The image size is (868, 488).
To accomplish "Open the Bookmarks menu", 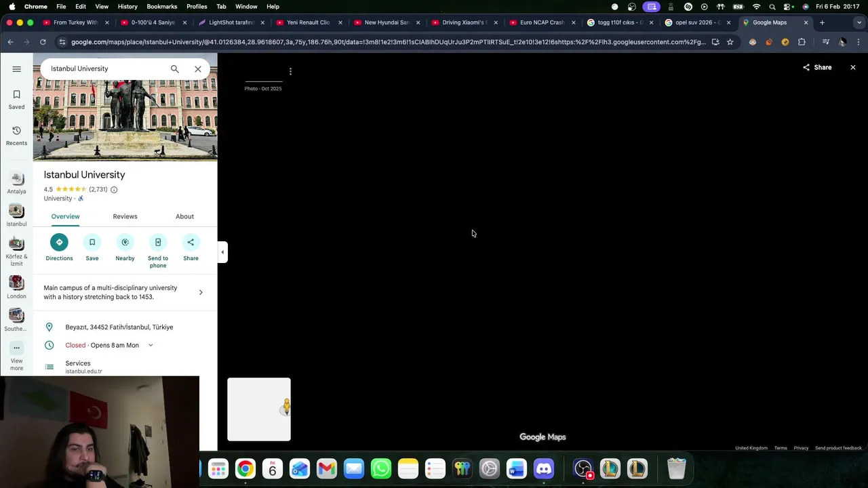I will tap(162, 7).
